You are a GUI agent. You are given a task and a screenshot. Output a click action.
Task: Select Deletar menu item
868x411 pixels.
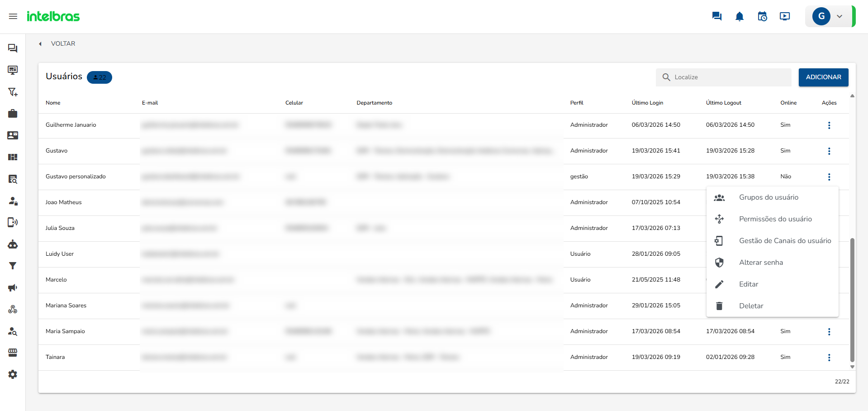[x=772, y=306]
